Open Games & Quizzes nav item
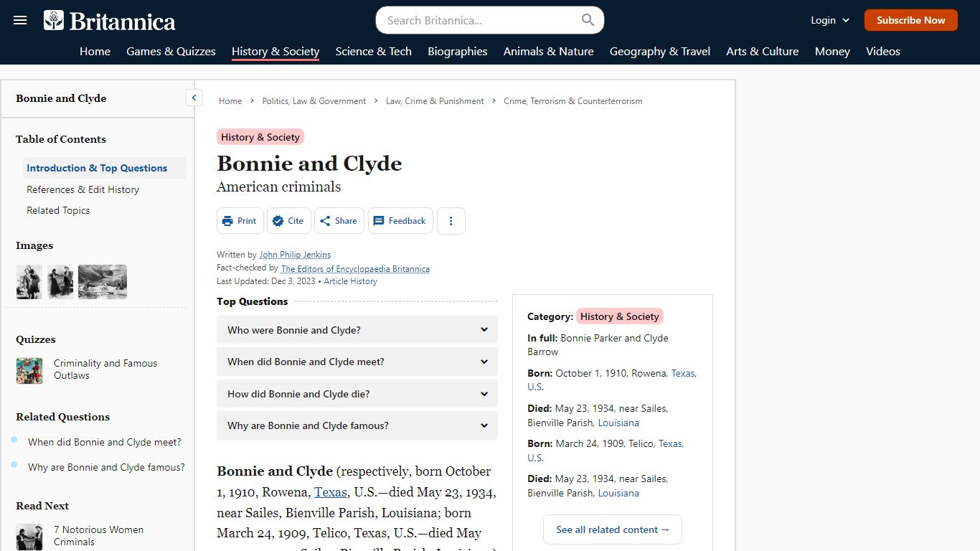 [171, 51]
